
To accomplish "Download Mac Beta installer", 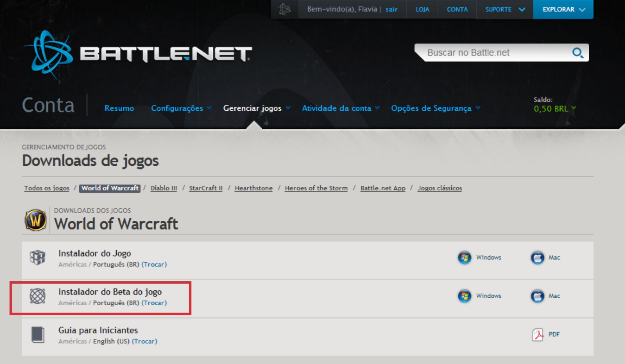I will coord(545,296).
